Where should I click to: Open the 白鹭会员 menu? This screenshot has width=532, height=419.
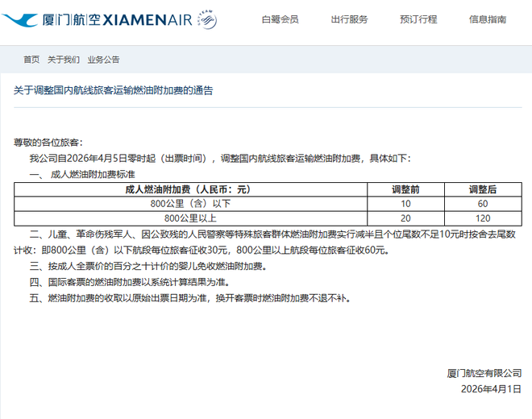pyautogui.click(x=281, y=20)
